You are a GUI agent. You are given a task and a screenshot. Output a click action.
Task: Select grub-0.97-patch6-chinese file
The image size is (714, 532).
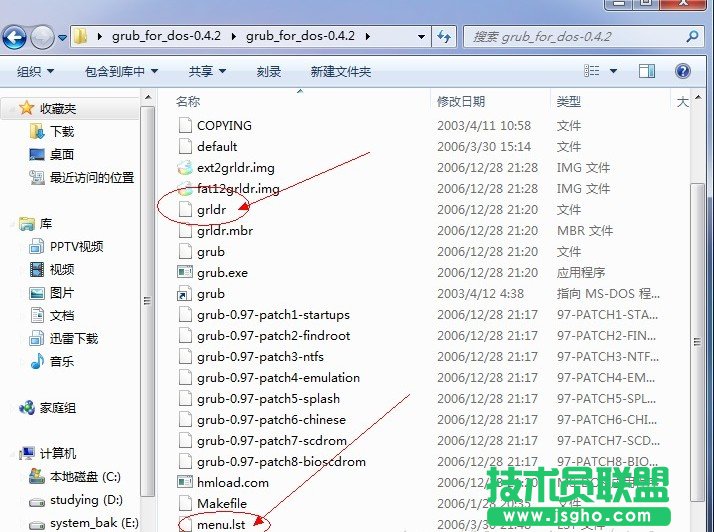pyautogui.click(x=271, y=419)
